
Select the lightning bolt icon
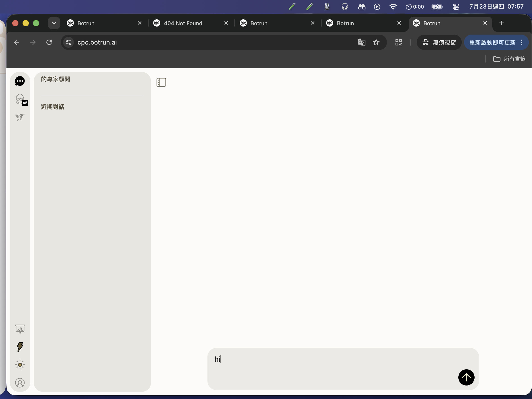coord(20,347)
